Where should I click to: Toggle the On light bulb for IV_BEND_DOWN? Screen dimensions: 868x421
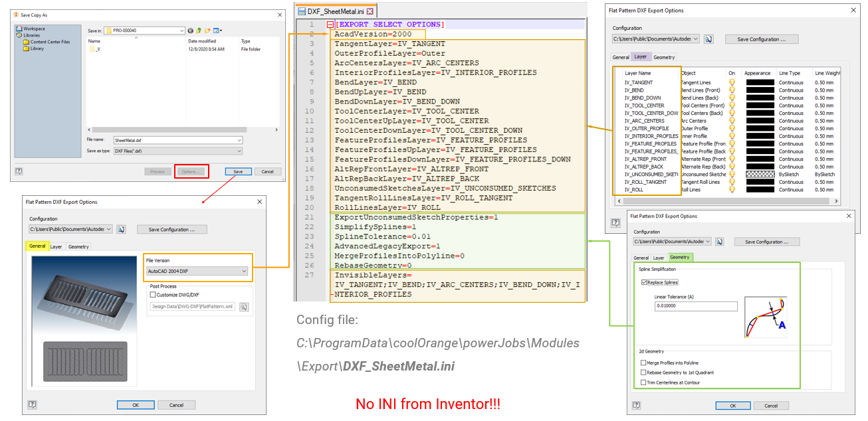pos(732,98)
